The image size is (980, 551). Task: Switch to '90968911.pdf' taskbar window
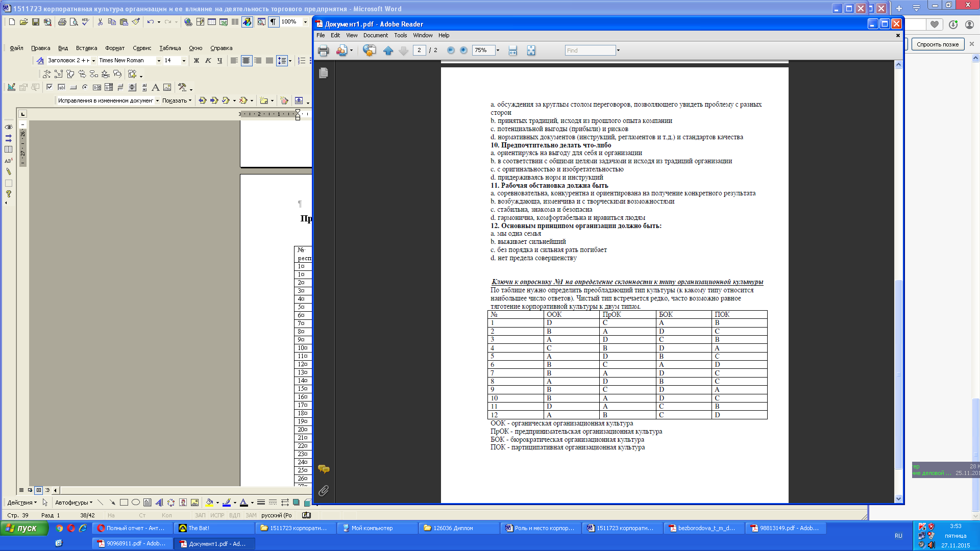point(133,544)
